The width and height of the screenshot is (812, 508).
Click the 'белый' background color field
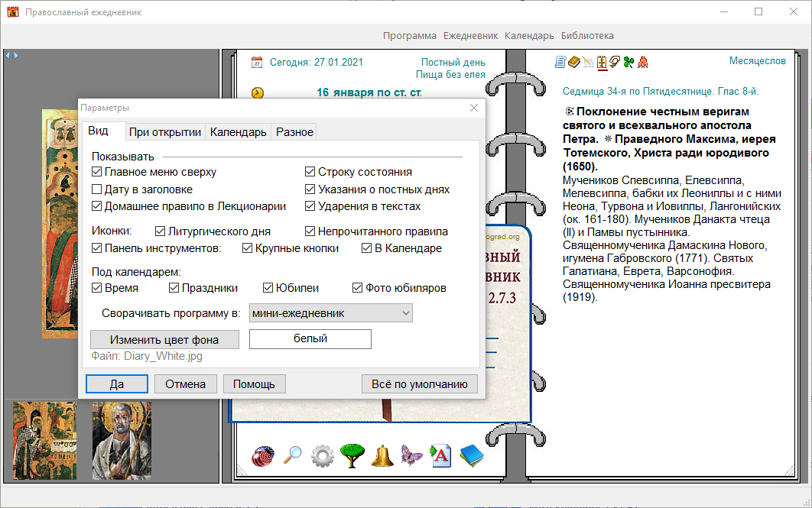[310, 339]
